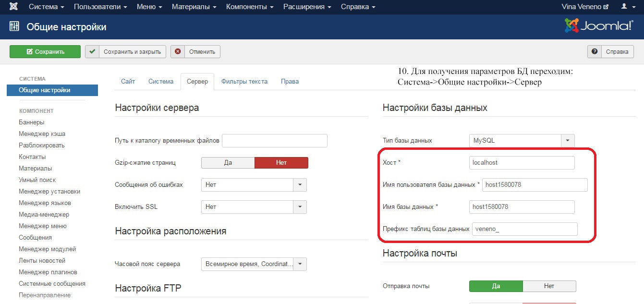Click the Joomla! brand logo in header

tap(599, 26)
